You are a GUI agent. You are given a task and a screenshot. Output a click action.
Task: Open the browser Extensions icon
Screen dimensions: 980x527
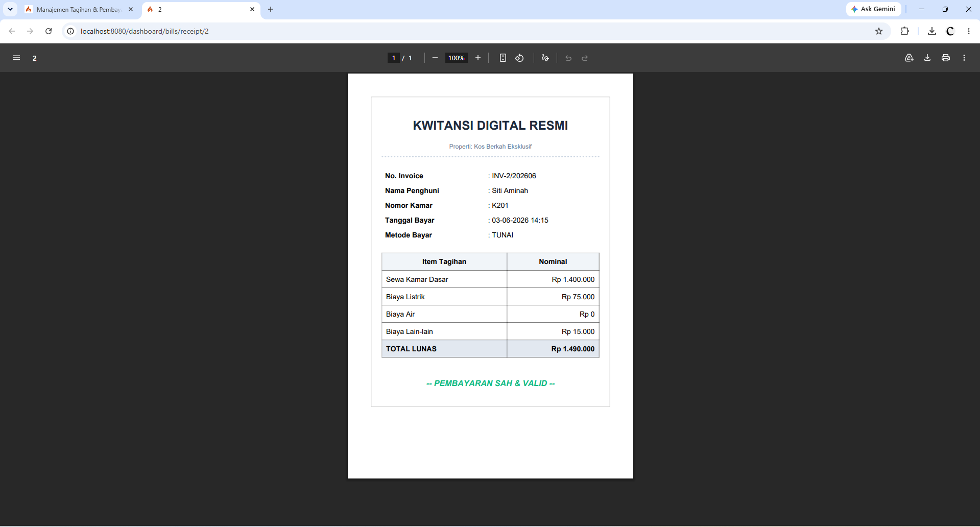click(x=904, y=31)
